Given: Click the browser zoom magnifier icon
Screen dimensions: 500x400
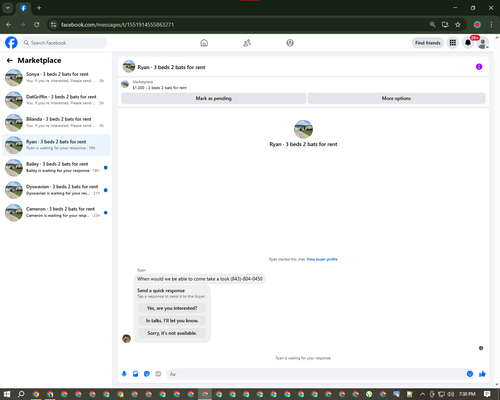Looking at the screenshot, I should point(433,25).
